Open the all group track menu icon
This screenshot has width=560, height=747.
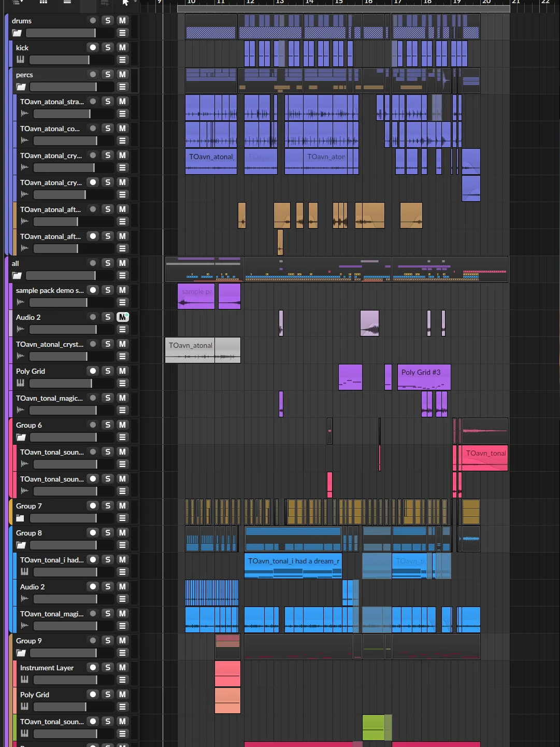click(122, 275)
